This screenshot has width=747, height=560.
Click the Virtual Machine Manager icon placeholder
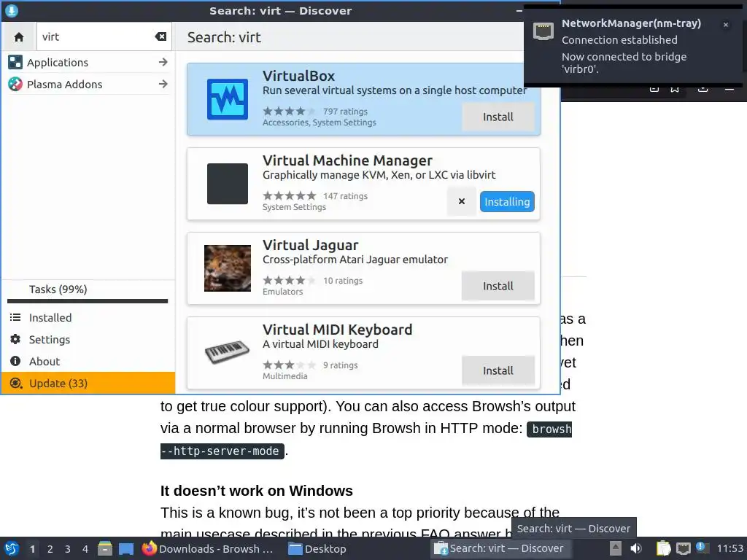[228, 184]
